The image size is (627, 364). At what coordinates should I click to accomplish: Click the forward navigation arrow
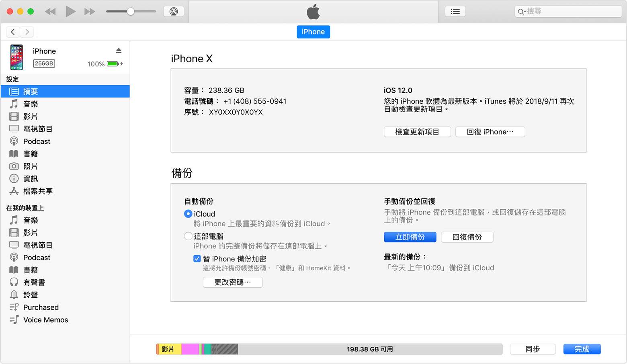tap(27, 32)
